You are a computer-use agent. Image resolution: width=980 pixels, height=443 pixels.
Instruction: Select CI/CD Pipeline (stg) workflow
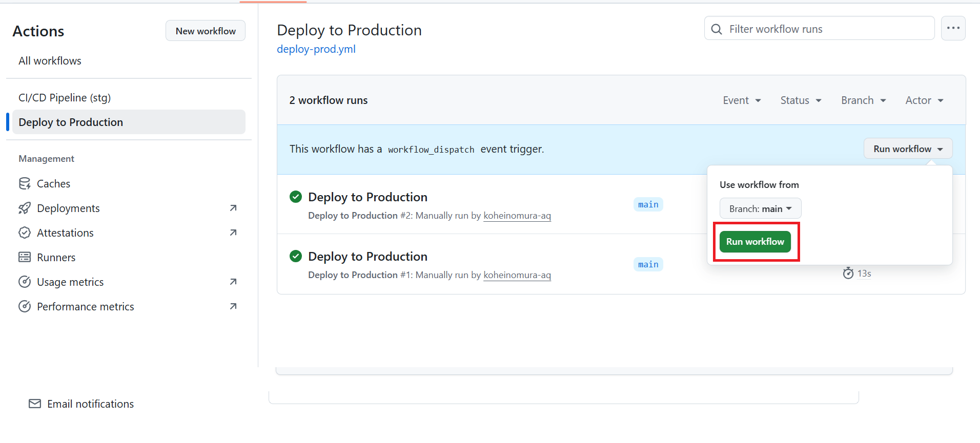(x=65, y=97)
